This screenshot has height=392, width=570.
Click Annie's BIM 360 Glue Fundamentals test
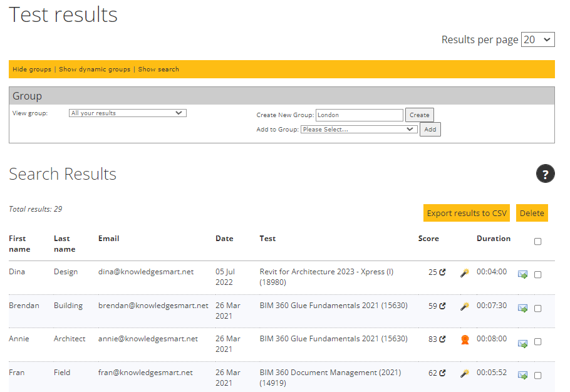[x=333, y=339]
